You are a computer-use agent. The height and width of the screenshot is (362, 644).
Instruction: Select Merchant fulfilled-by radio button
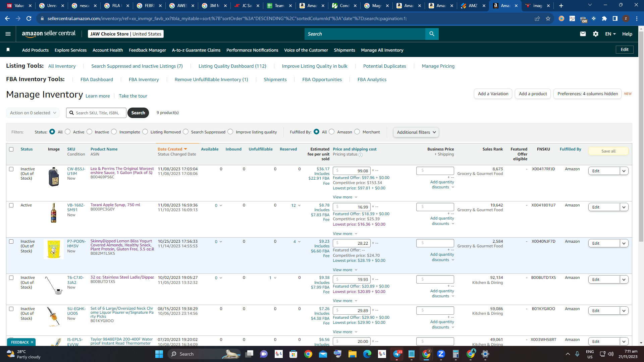click(x=357, y=132)
